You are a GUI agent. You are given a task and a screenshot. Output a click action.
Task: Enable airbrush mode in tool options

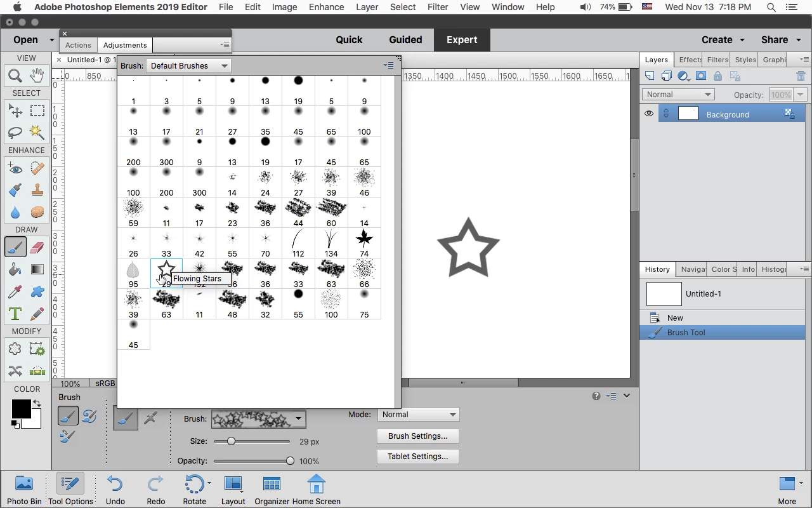pos(150,418)
